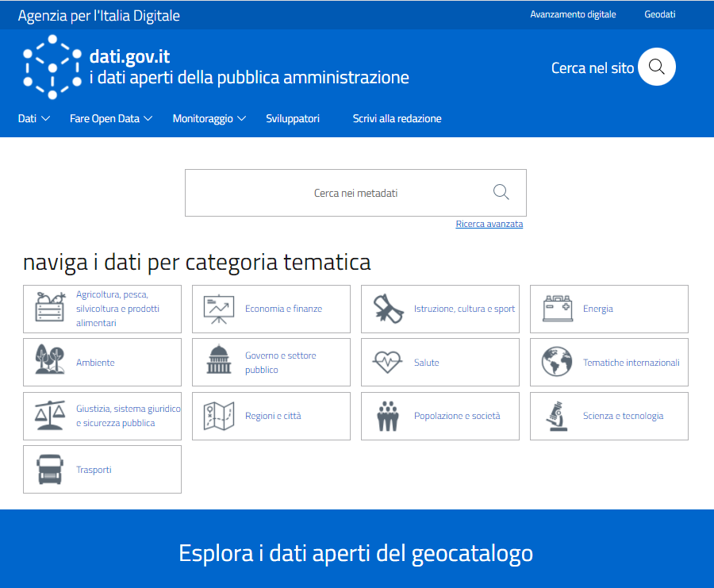Click the Giustizia scales icon
Screen dimensions: 714x588
click(50, 416)
